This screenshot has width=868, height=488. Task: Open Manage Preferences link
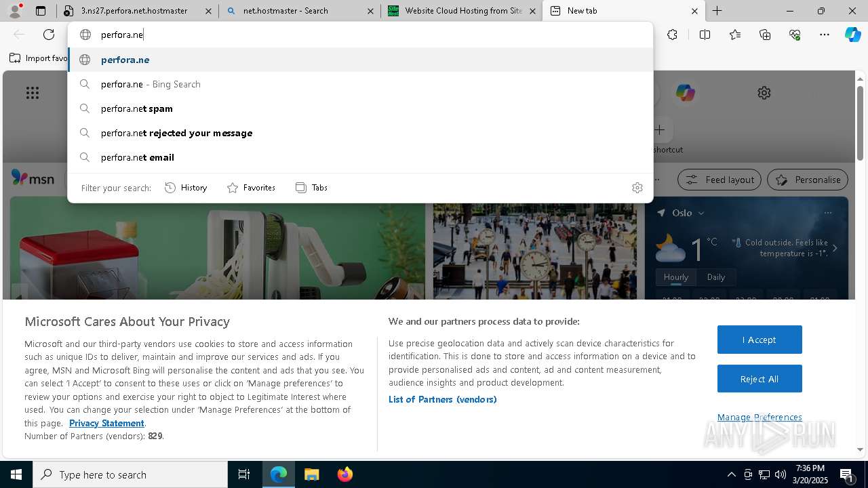point(759,417)
